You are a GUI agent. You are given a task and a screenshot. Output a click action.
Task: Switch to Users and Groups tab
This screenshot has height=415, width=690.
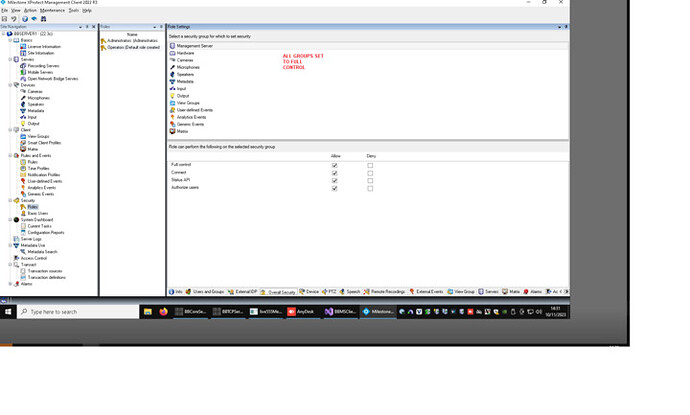(205, 292)
